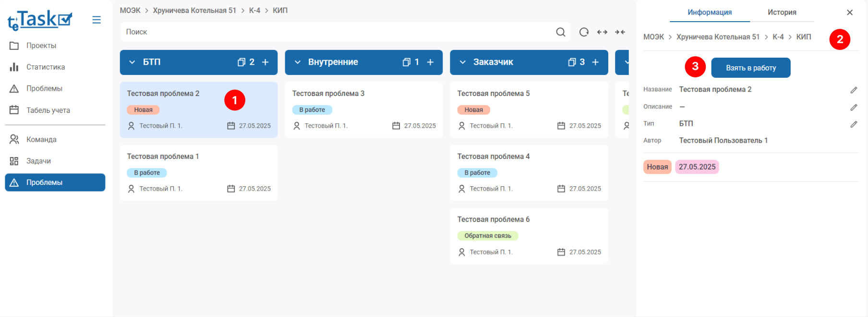
Task: Collapse the Заказчик column chevron
Action: click(x=463, y=62)
